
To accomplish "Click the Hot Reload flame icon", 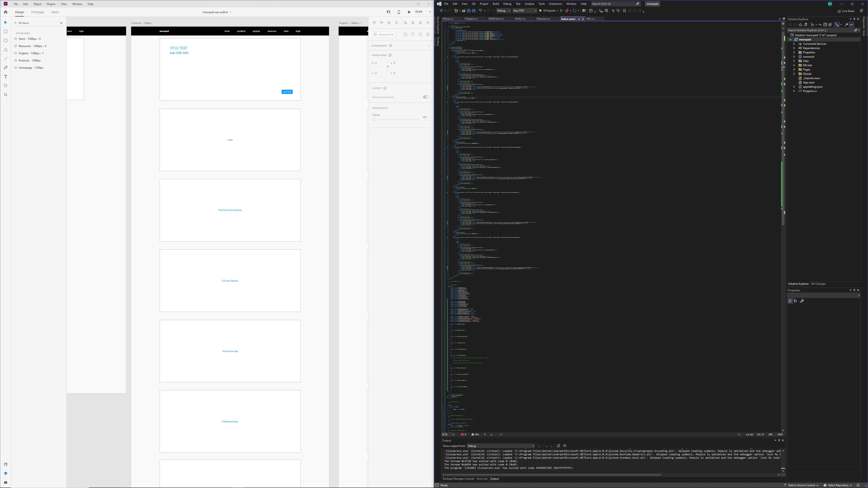I will (567, 11).
